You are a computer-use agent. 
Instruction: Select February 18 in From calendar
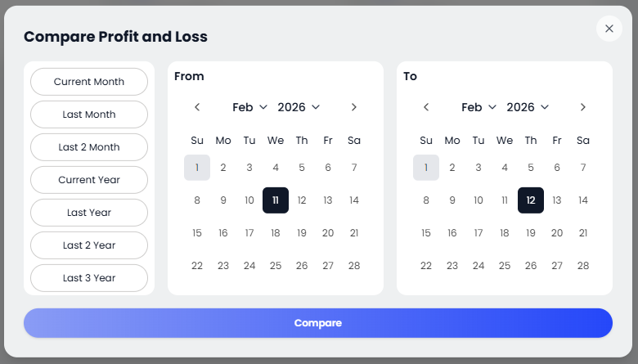click(x=276, y=233)
